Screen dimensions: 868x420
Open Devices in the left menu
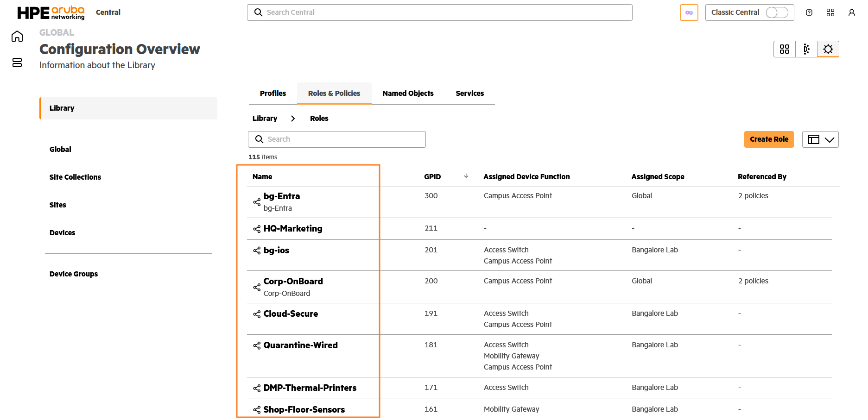pos(63,233)
